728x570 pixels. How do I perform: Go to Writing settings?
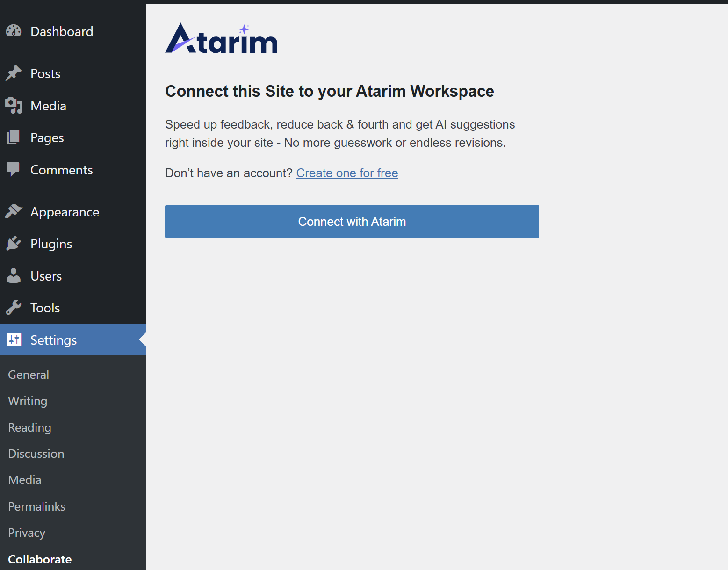pyautogui.click(x=28, y=401)
